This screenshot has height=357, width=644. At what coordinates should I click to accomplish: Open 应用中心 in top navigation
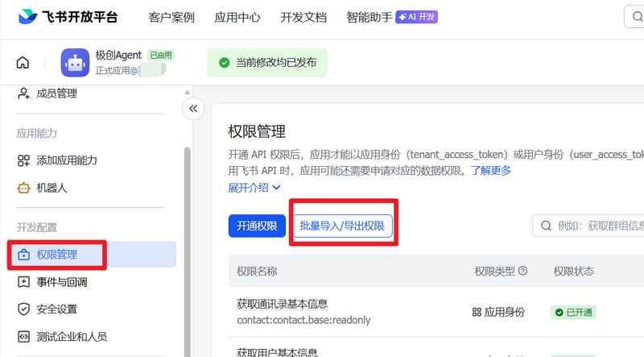click(x=237, y=17)
